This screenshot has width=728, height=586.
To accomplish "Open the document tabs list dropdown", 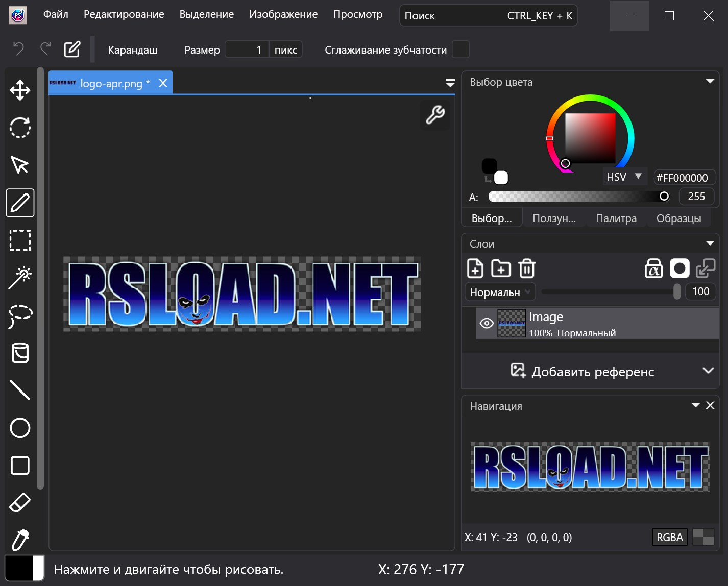I will (450, 83).
